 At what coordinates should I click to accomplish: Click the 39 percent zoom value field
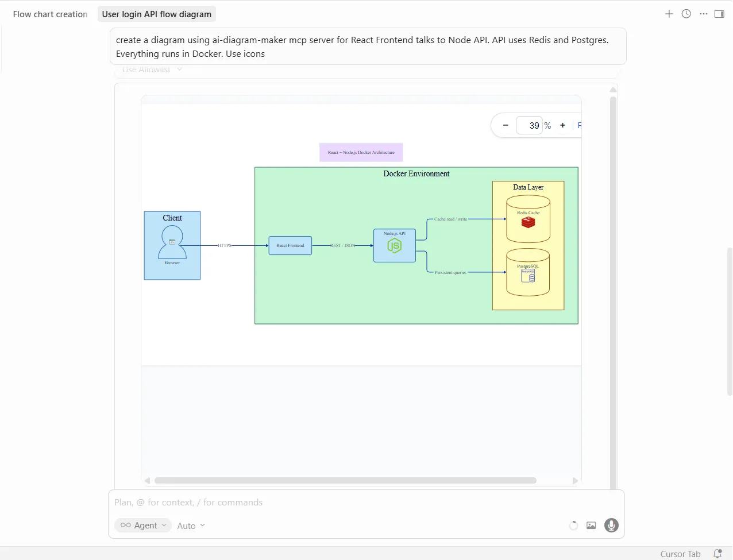530,125
